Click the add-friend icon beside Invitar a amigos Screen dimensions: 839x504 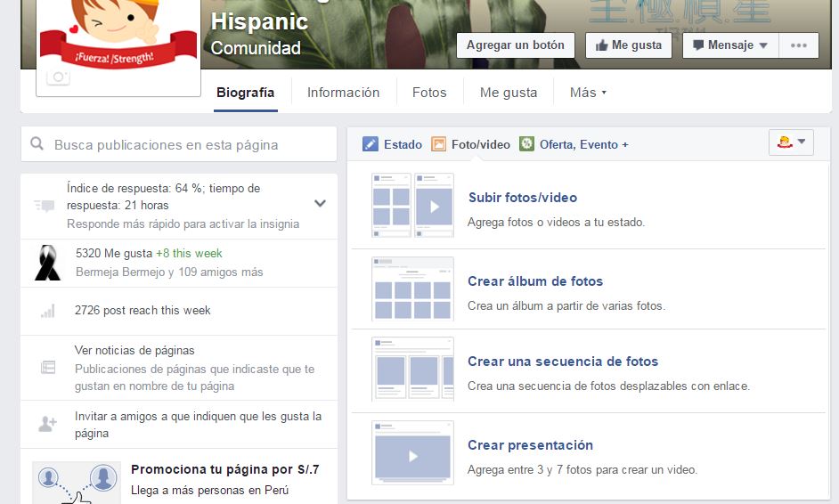[47, 424]
